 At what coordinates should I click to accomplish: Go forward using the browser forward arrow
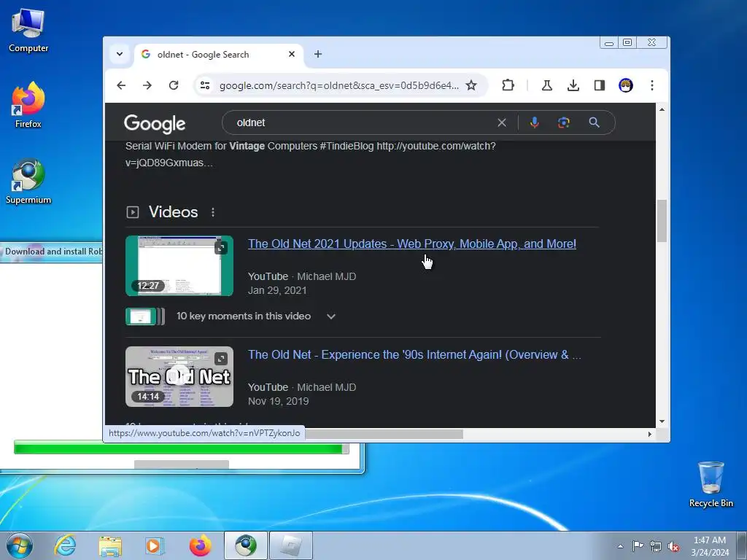pos(147,85)
